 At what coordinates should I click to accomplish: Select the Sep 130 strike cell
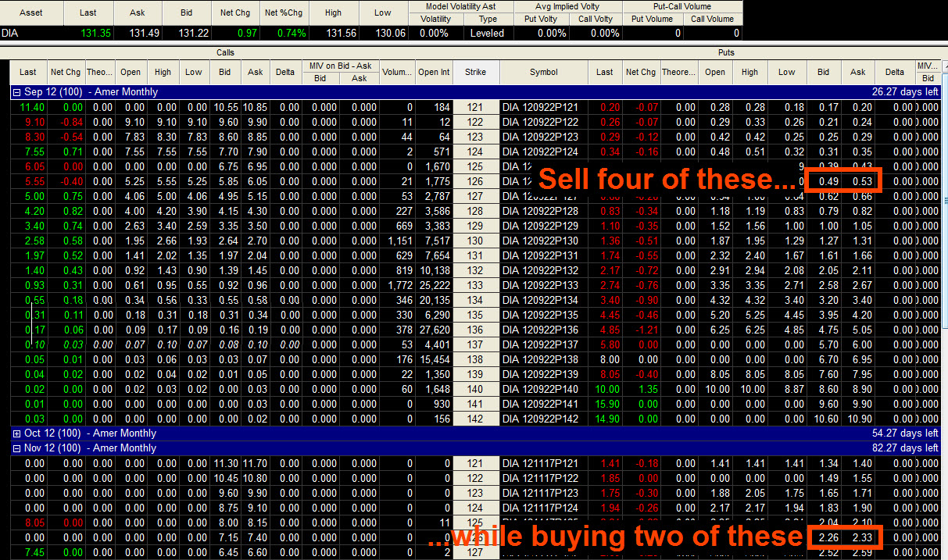pos(475,241)
